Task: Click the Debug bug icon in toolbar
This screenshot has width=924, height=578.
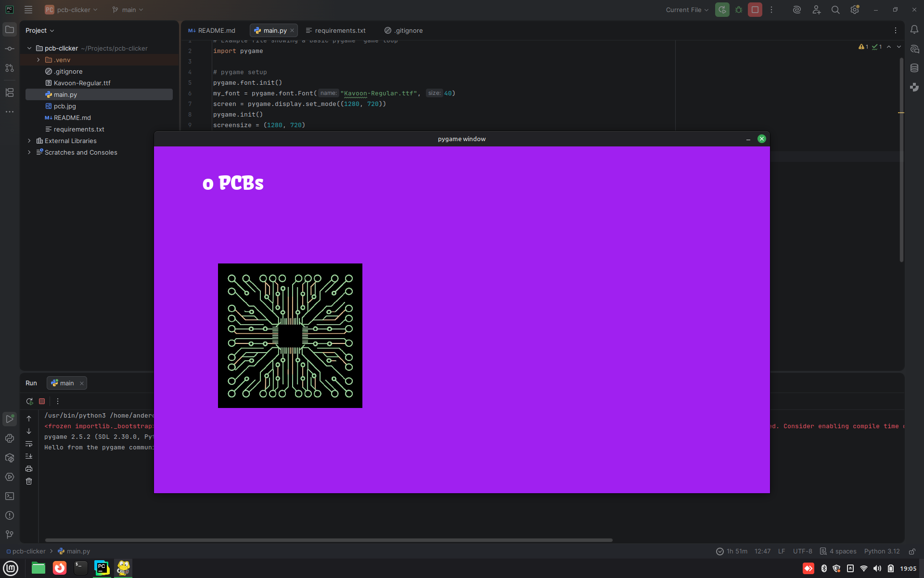Action: (739, 10)
